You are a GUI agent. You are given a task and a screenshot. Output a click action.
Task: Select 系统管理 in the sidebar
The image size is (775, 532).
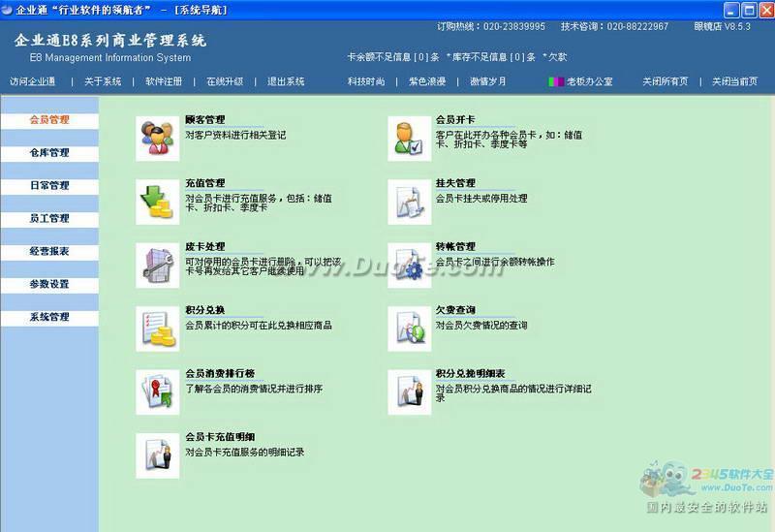click(x=49, y=318)
